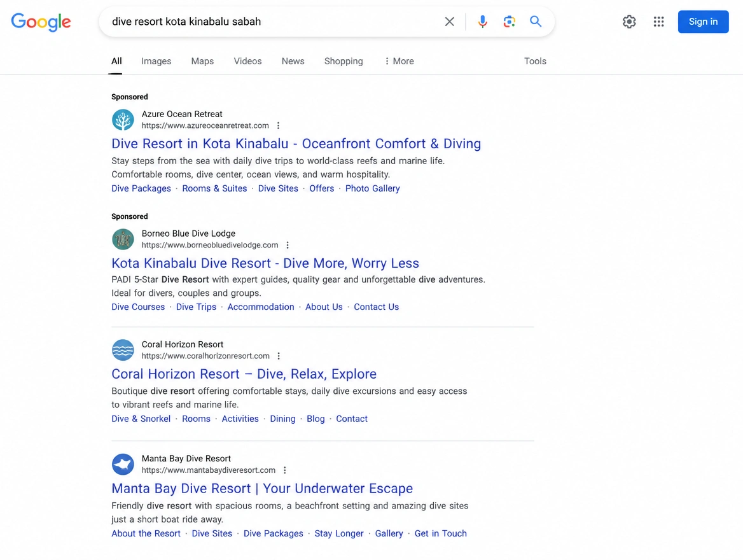743x560 pixels.
Task: Click the Coral Horizon Resort site name
Action: (x=183, y=345)
